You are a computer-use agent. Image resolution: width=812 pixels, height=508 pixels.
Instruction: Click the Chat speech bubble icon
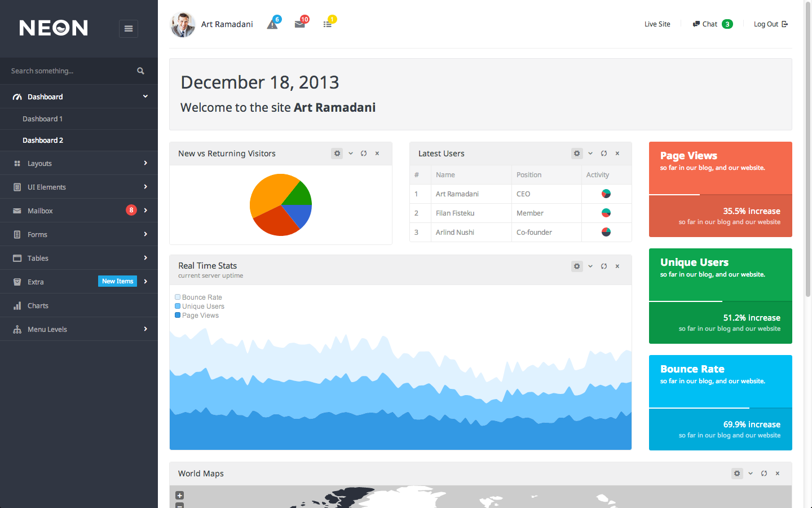click(696, 24)
